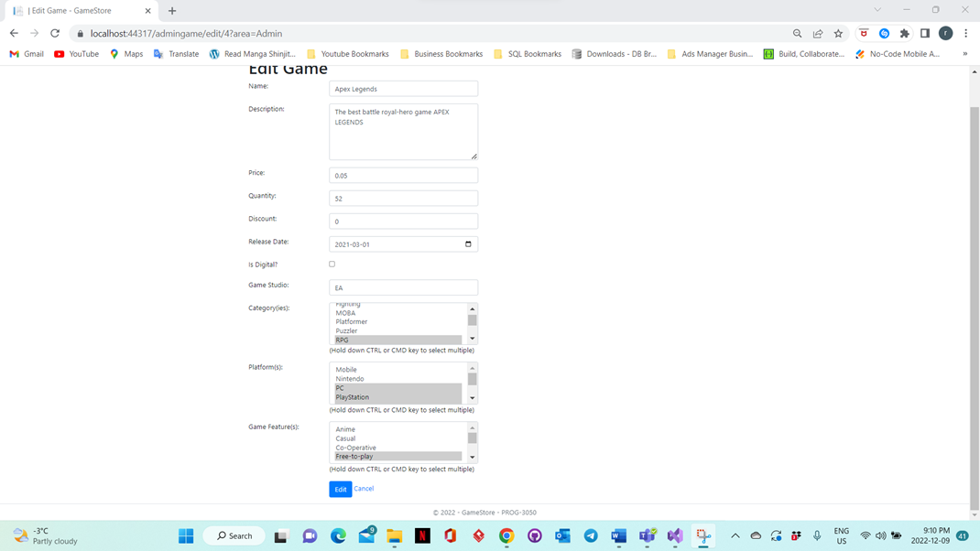980x551 pixels.
Task: Enable the Is Digital? checkbox
Action: tap(332, 264)
